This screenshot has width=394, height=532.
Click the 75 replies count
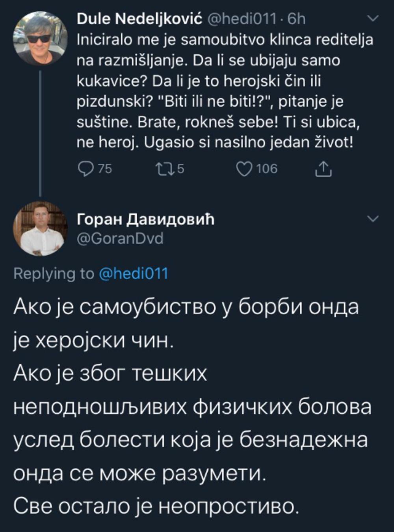coord(105,169)
